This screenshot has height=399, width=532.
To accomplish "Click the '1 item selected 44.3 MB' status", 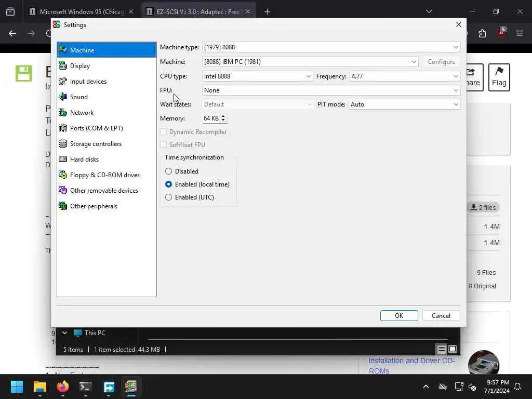I will point(127,350).
